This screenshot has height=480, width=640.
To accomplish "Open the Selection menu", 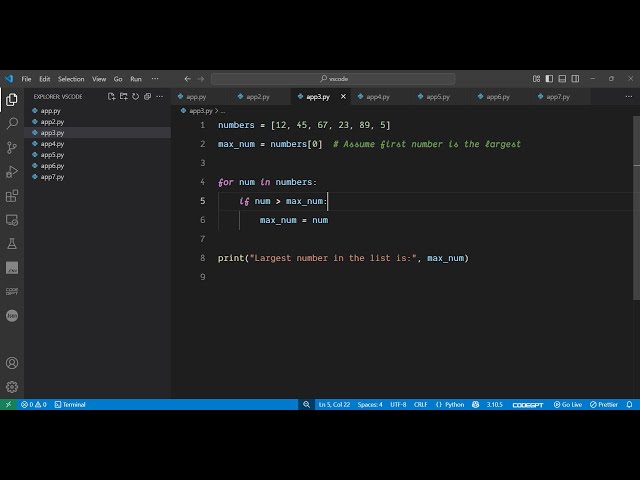I will click(71, 79).
